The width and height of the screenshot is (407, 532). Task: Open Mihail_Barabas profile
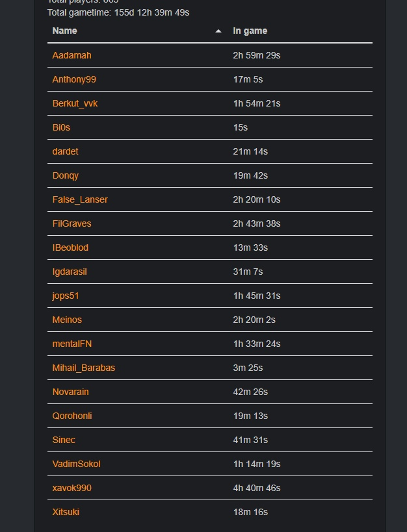pyautogui.click(x=84, y=368)
